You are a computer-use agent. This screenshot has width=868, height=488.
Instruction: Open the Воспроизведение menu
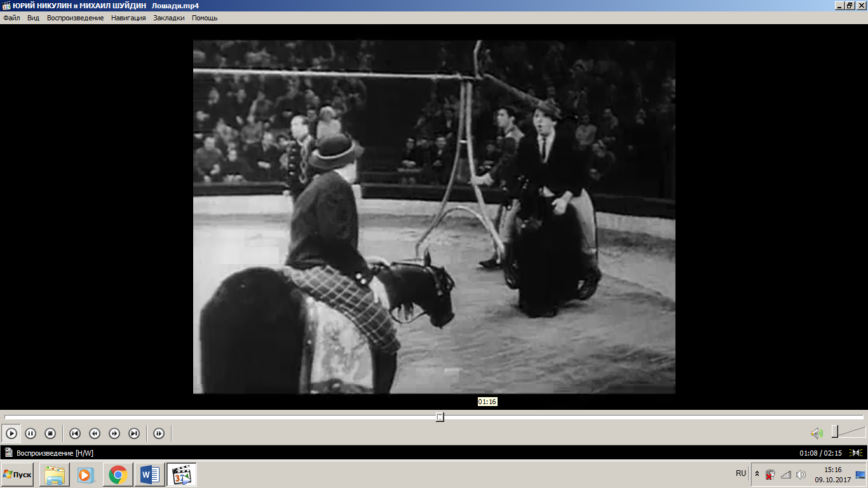click(75, 18)
